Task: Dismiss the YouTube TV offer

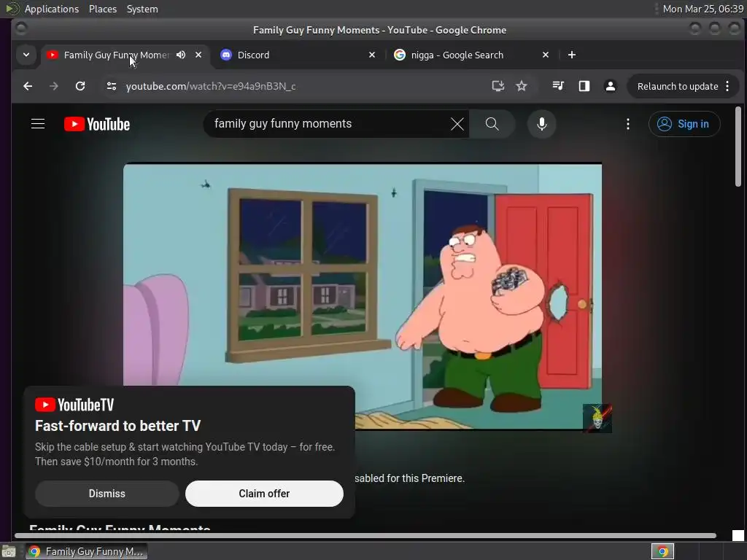Action: click(x=107, y=494)
